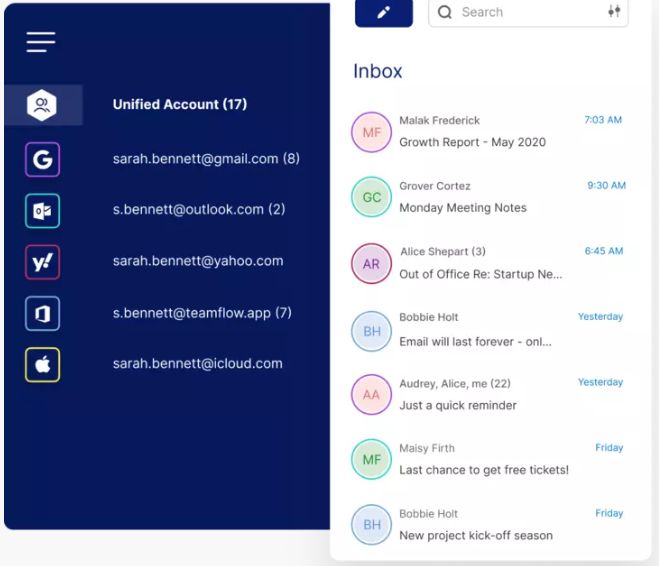Open Growth Report - May 2020 email
The image size is (659, 566).
pos(472,142)
